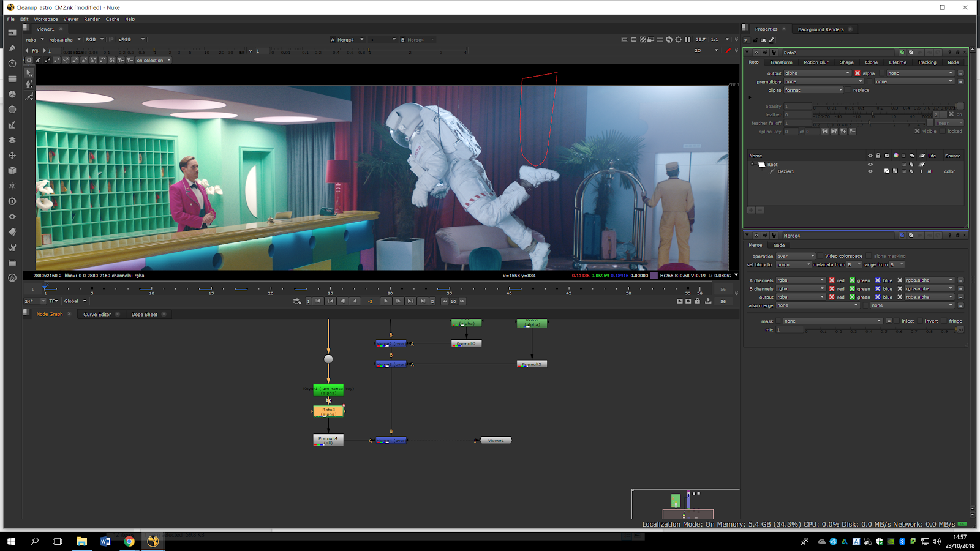This screenshot has height=551, width=980.
Task: Enable the Video colorspace checkbox
Action: point(820,256)
